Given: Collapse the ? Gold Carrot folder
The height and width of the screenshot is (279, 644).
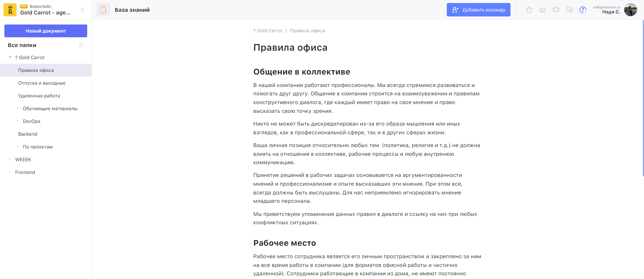Looking at the screenshot, I should click(x=10, y=57).
